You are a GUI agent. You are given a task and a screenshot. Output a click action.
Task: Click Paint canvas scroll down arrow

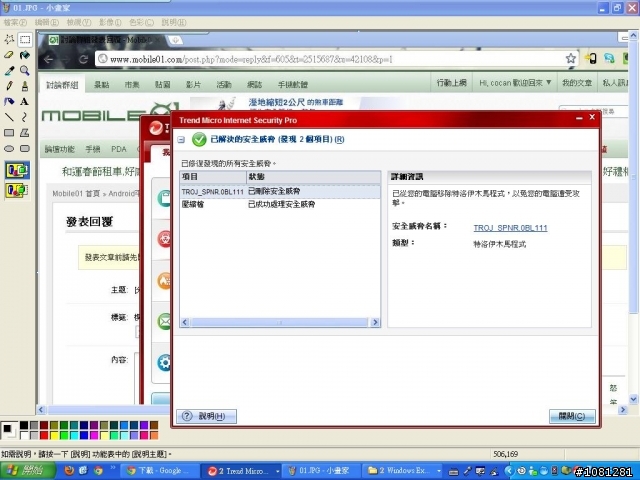coord(633,399)
